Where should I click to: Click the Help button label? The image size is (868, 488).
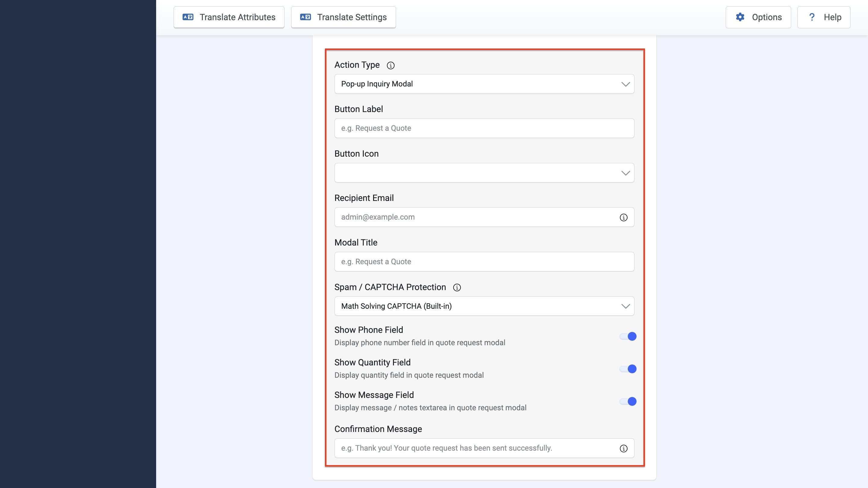click(x=832, y=17)
